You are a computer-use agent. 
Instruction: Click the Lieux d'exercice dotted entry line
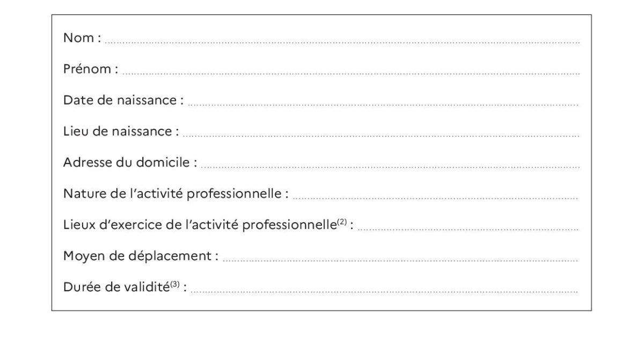(468, 230)
